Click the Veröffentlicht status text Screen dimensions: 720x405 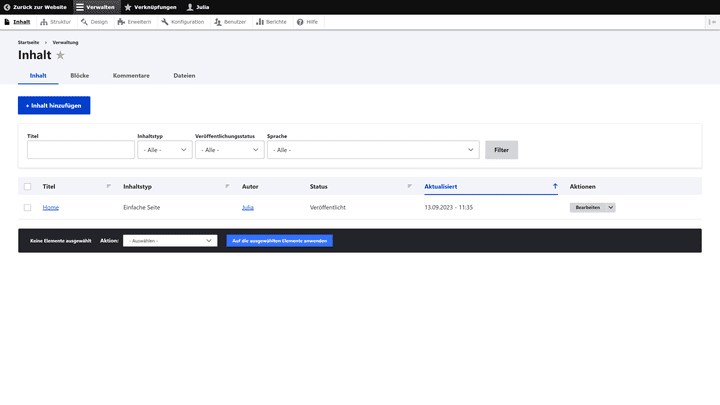pyautogui.click(x=327, y=208)
